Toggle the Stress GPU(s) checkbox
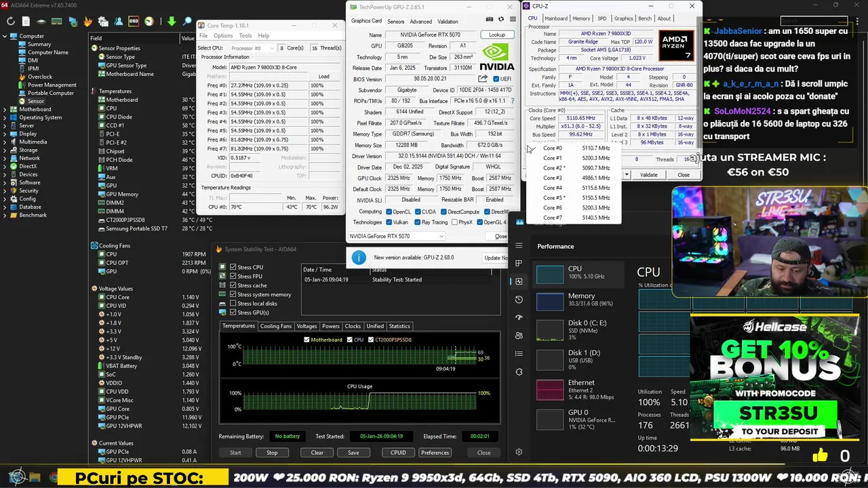 (233, 312)
